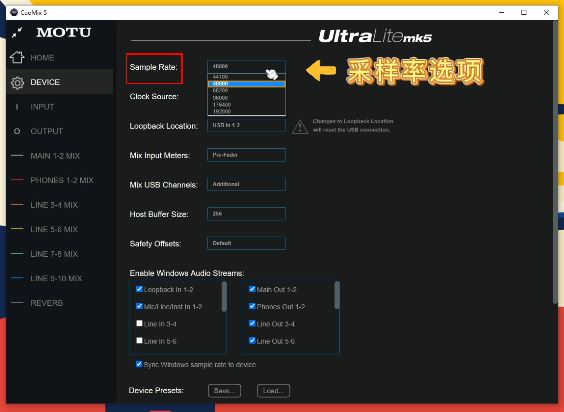Click the CueMix 5 title bar icon
This screenshot has width=564, height=412.
(x=14, y=12)
